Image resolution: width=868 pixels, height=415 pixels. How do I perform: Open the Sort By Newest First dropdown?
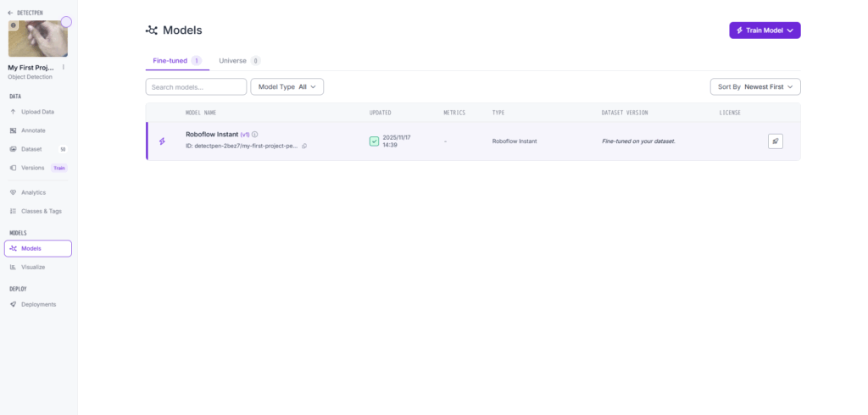(x=754, y=86)
